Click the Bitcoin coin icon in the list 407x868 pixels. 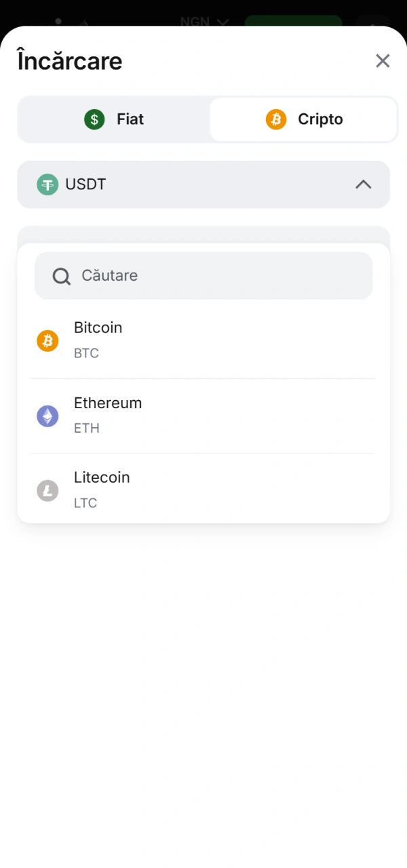[47, 340]
